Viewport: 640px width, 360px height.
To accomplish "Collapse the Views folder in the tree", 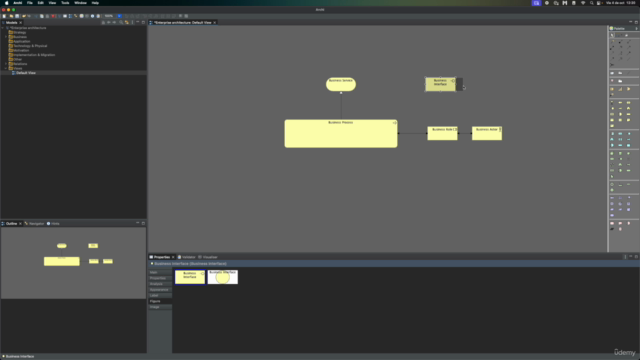I will coord(6,68).
